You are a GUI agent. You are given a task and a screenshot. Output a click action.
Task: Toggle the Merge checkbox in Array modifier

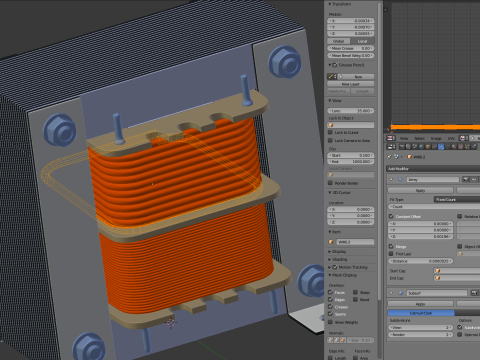tap(391, 246)
